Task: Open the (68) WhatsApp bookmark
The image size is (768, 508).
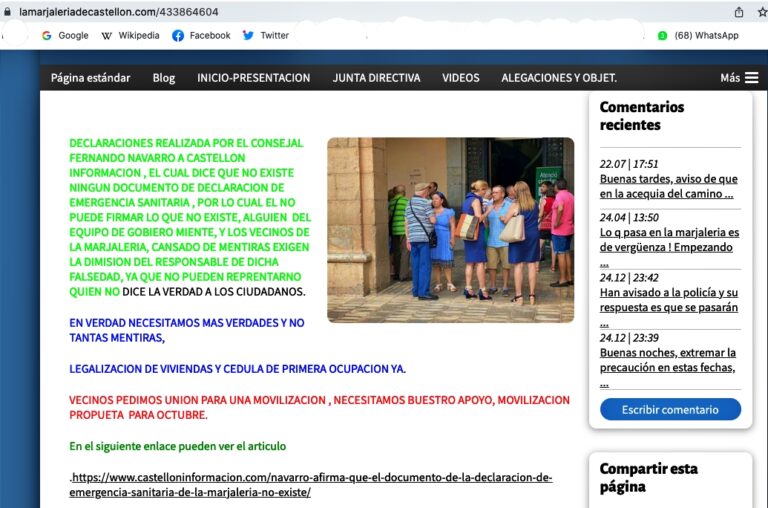Action: (x=698, y=35)
